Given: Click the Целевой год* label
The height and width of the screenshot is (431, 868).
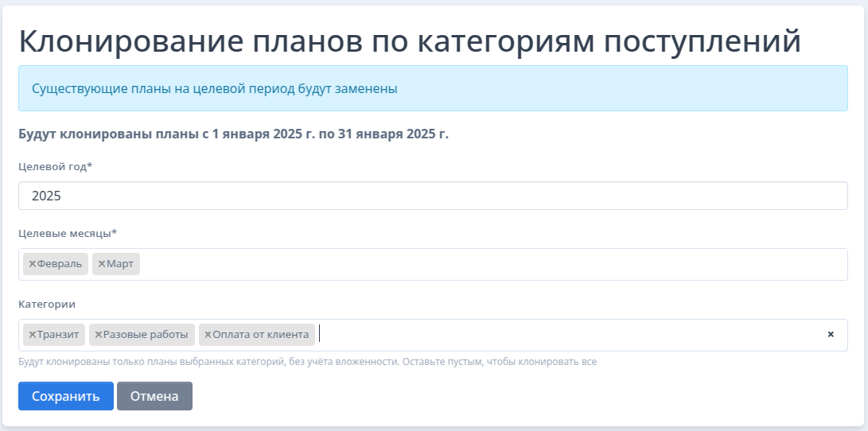Looking at the screenshot, I should [56, 166].
